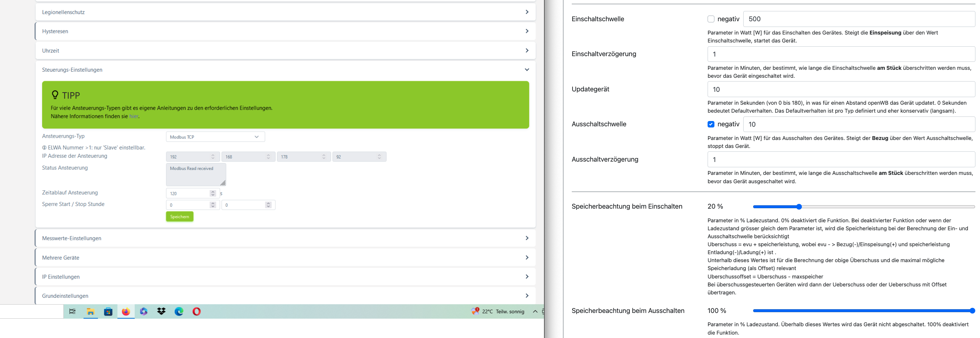980x338 pixels.
Task: Launch Microsoft Edge from the taskbar
Action: [x=179, y=312]
